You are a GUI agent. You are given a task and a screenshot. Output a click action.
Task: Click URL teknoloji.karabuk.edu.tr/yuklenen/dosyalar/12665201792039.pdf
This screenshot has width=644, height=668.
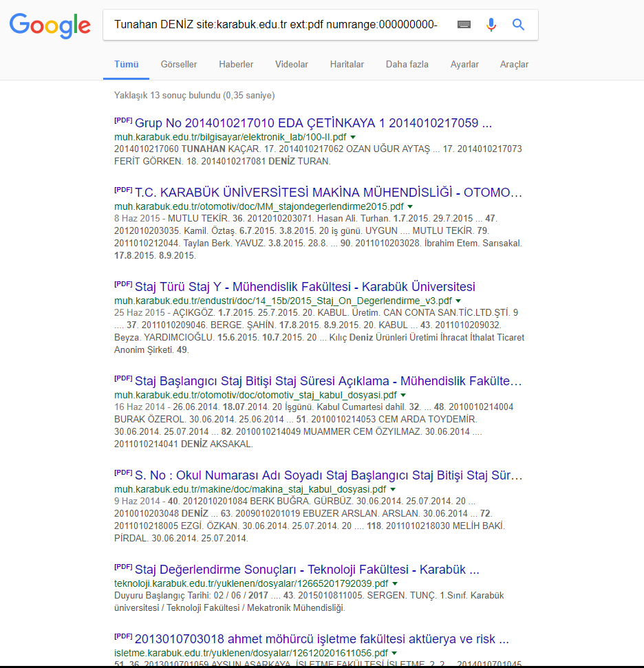point(251,583)
